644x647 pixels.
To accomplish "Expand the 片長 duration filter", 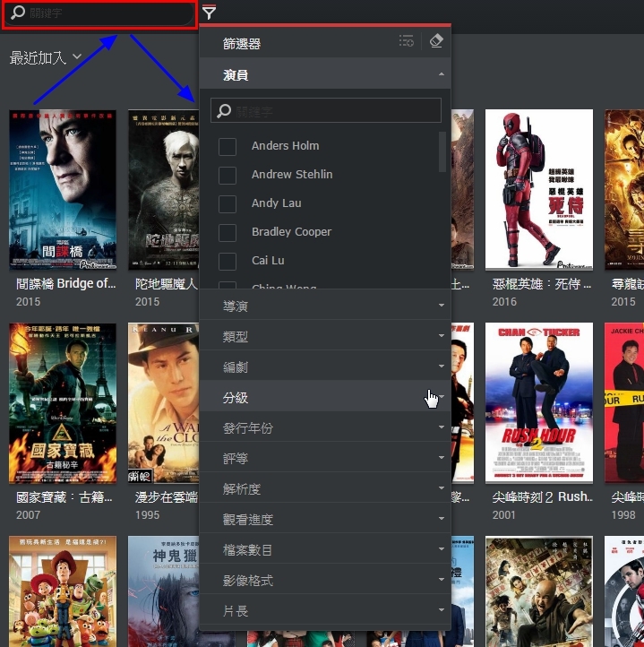I will pos(324,611).
